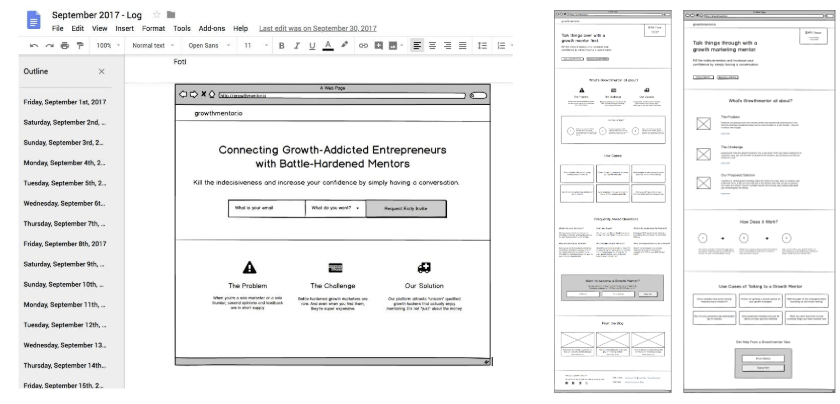Screen dimensions: 840x404
Task: Select the paint format tool
Action: click(x=80, y=46)
